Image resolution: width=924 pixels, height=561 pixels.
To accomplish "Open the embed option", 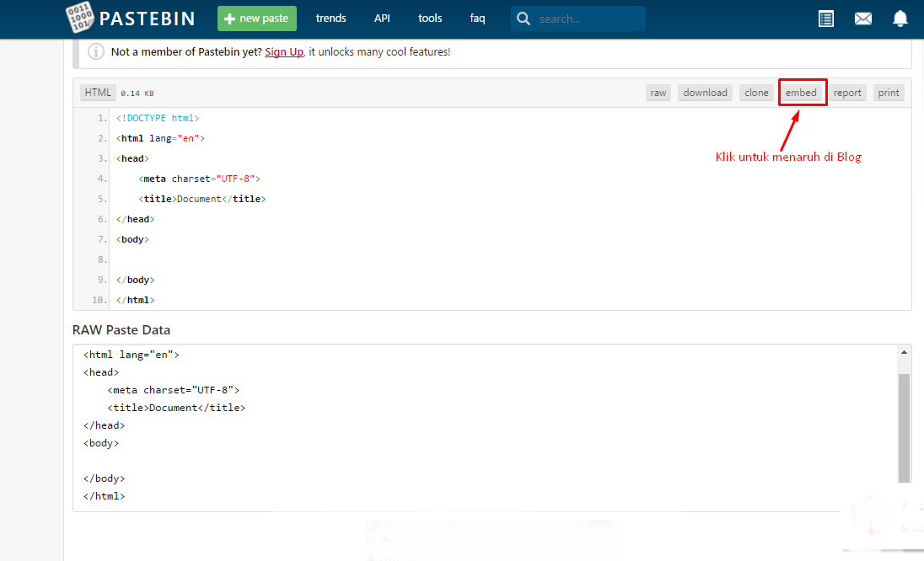I will point(802,92).
